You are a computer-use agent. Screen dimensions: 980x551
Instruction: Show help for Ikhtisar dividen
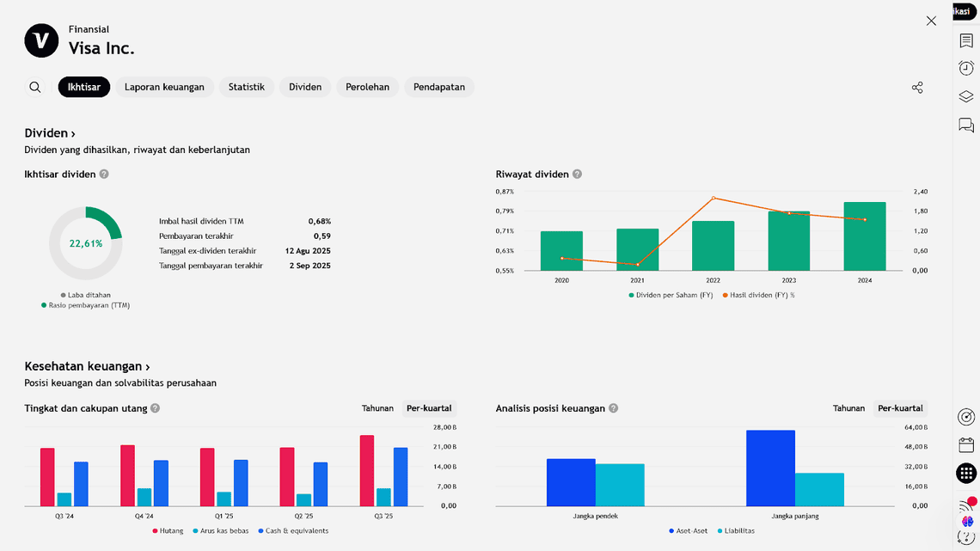click(x=104, y=174)
